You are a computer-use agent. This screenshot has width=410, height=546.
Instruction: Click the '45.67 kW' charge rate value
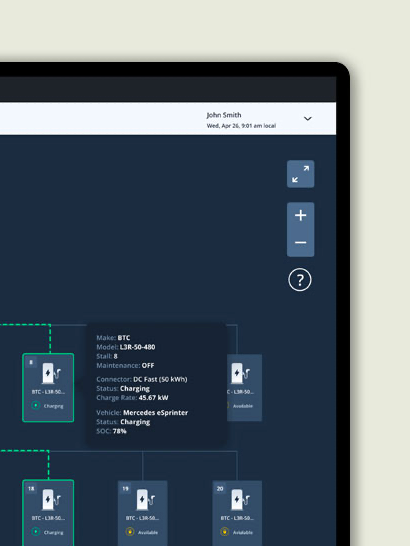coord(153,398)
